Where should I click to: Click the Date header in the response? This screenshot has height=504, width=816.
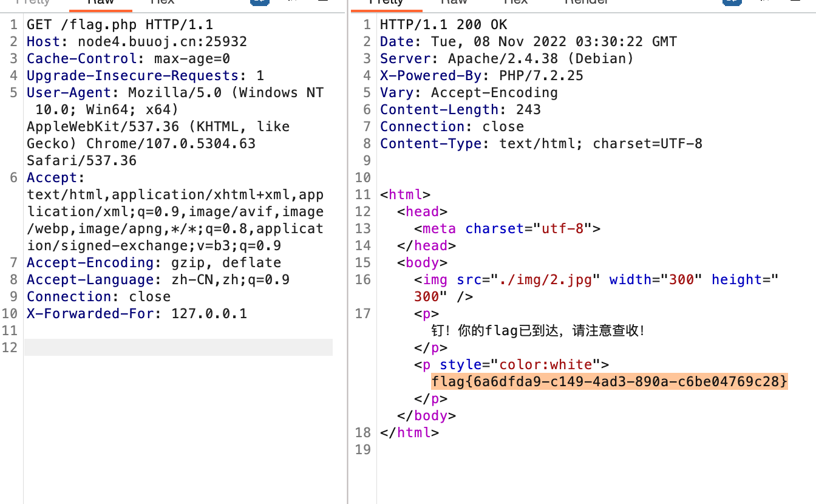pos(528,42)
